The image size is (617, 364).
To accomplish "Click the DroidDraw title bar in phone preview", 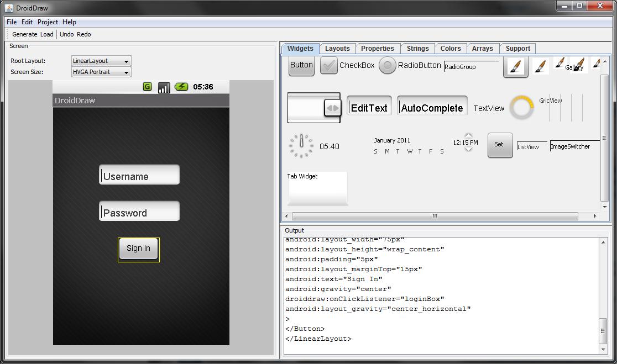I will pyautogui.click(x=141, y=100).
